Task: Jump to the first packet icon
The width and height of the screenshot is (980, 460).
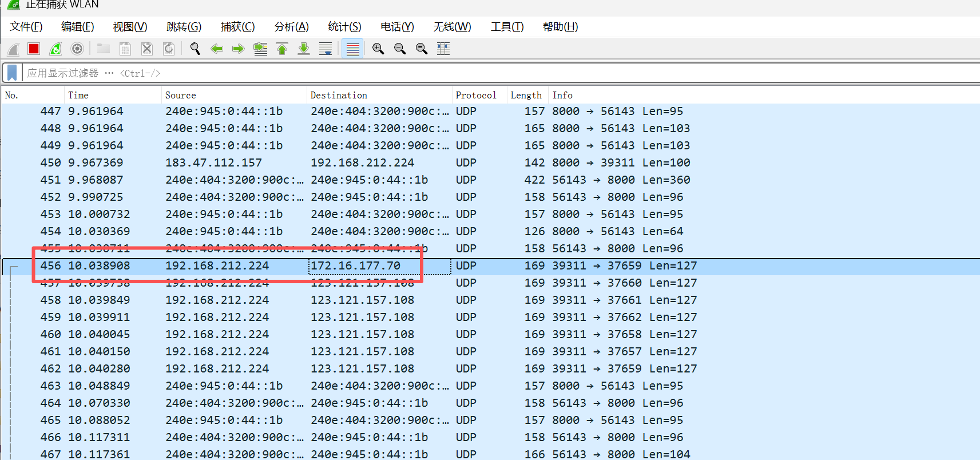Action: (x=282, y=49)
